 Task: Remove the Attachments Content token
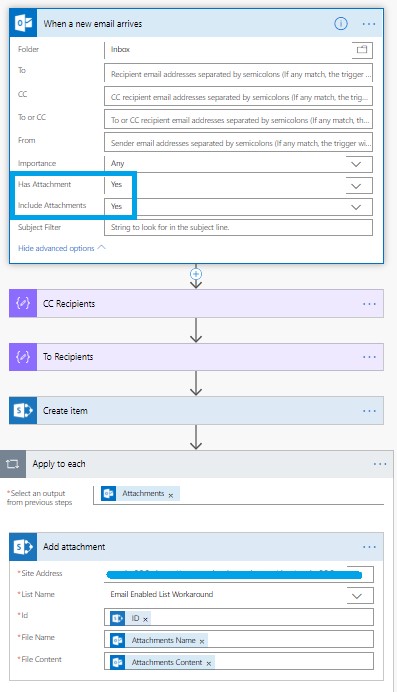click(208, 663)
